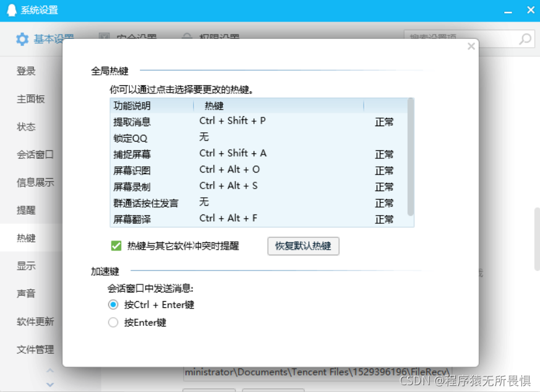This screenshot has height=392, width=540.
Task: Open 状态 in the sidebar
Action: [x=26, y=127]
